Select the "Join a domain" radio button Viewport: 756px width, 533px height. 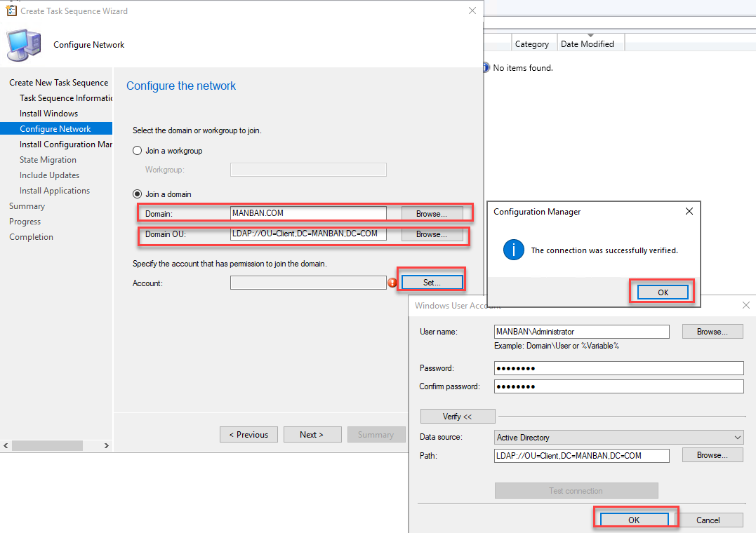[137, 194]
